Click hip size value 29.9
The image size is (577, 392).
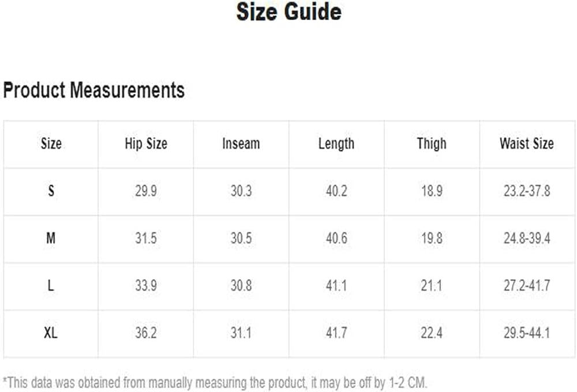(146, 191)
